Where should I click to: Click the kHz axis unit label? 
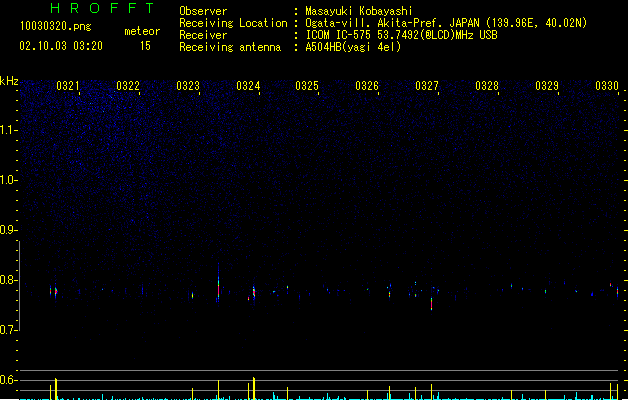(x=9, y=81)
